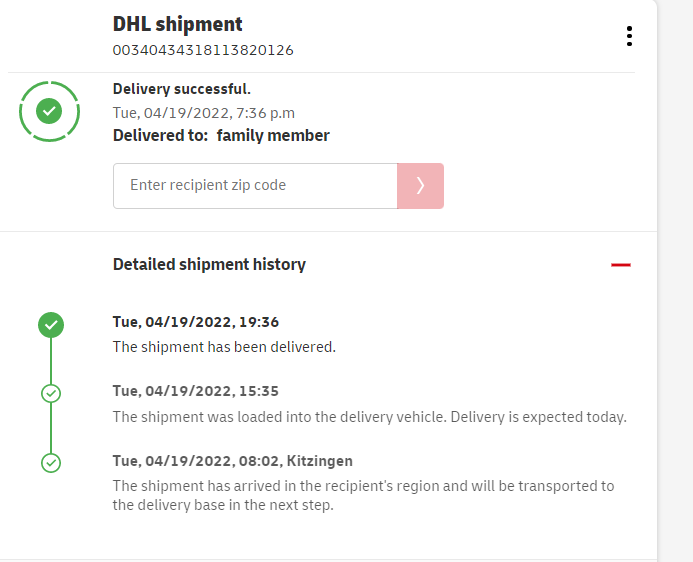This screenshot has height=562, width=693.
Task: Submit zip code with the pink arrow button
Action: [x=420, y=186]
